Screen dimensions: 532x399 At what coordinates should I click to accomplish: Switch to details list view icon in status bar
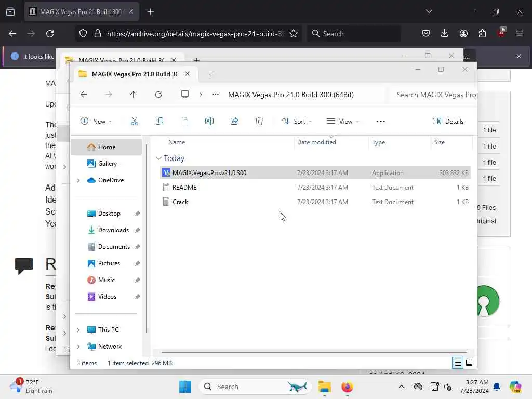(x=458, y=363)
